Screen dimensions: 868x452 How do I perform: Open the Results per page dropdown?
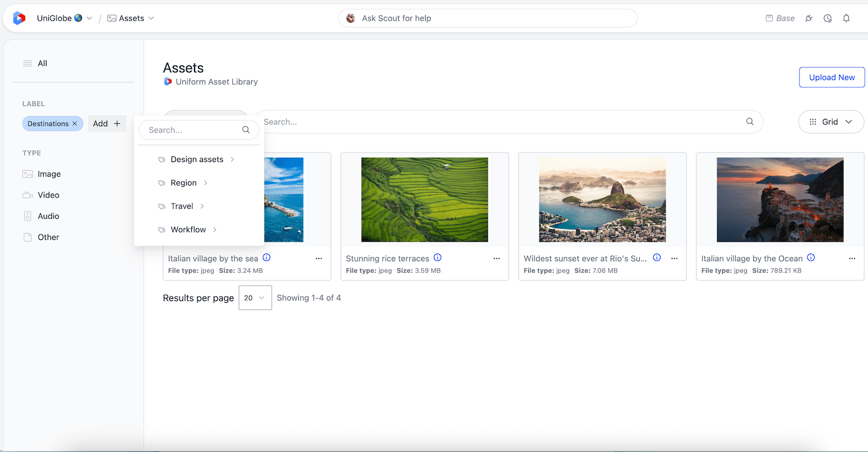pyautogui.click(x=255, y=298)
